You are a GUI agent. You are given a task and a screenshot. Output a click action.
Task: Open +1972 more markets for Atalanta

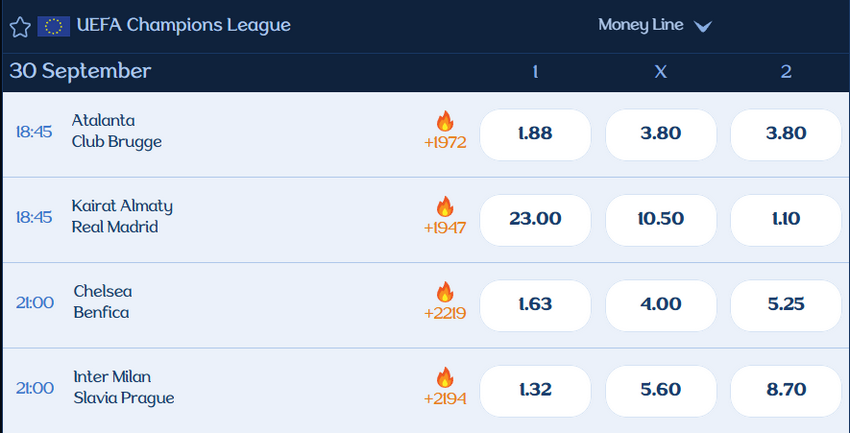445,143
